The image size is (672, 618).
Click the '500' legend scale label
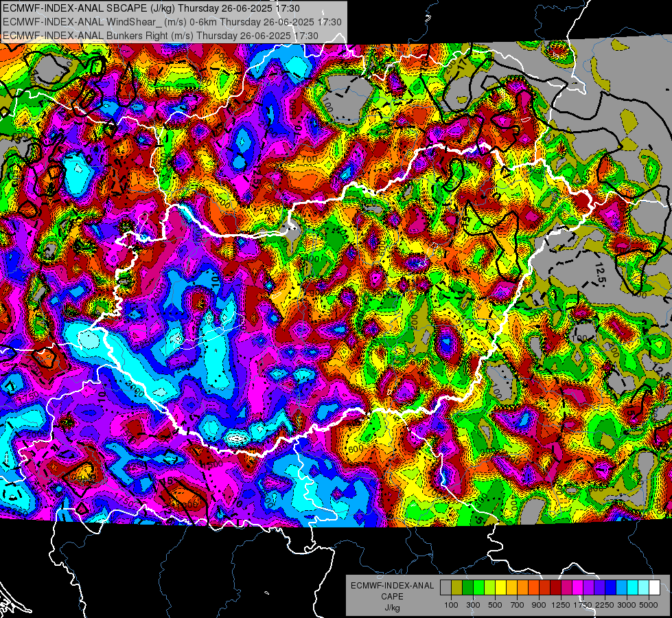click(x=495, y=605)
